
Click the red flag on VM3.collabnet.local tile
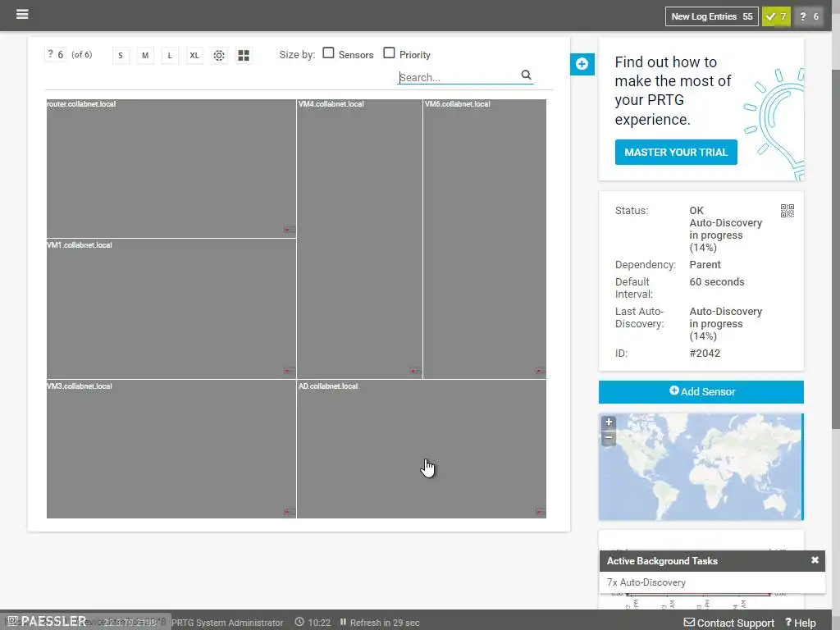point(290,512)
